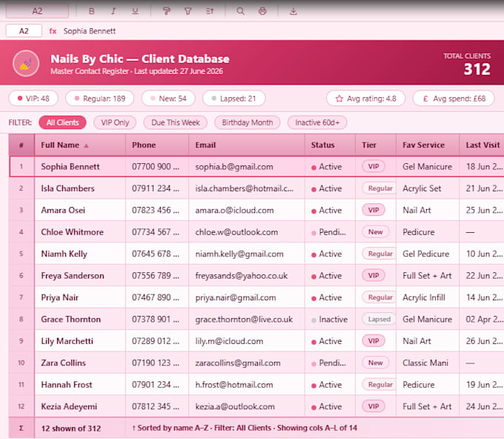The image size is (504, 439).
Task: Open the filter funnel tool
Action: tap(188, 11)
